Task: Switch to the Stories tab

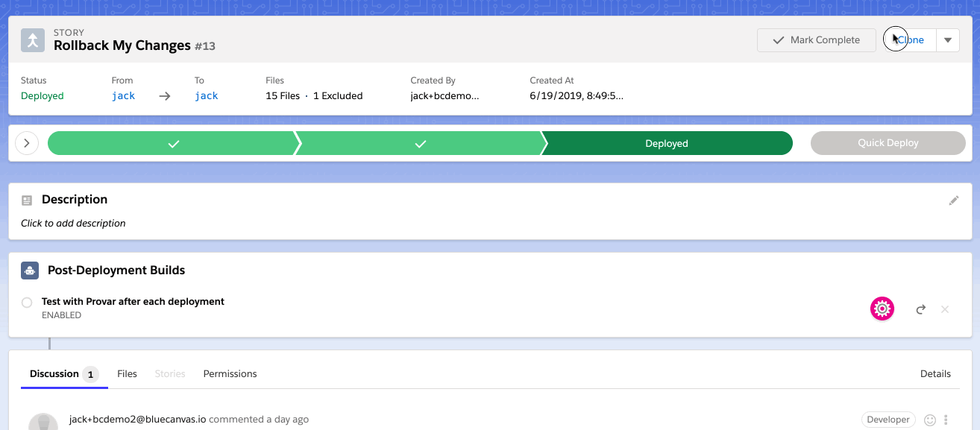Action: point(170,374)
